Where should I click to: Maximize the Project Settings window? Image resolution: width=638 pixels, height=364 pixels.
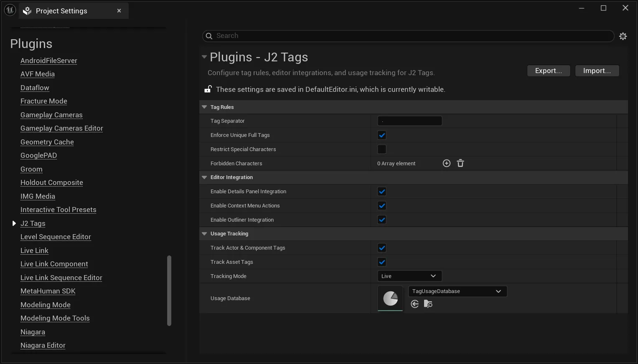tap(603, 8)
